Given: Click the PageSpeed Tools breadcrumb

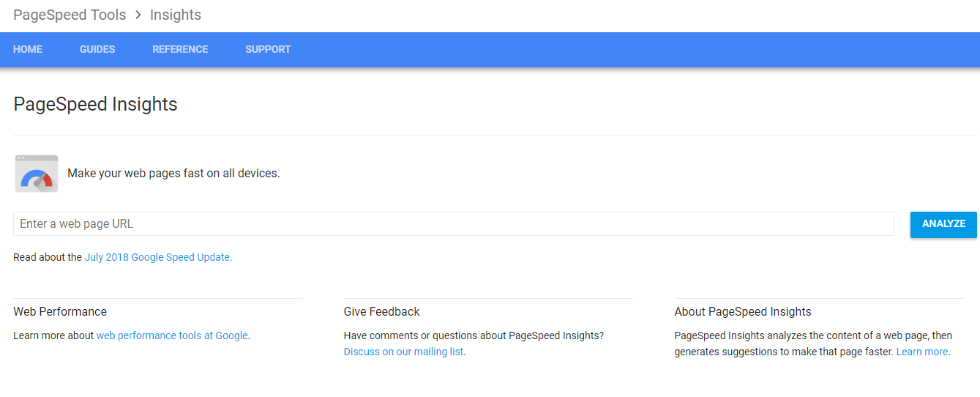Looking at the screenshot, I should (x=70, y=15).
